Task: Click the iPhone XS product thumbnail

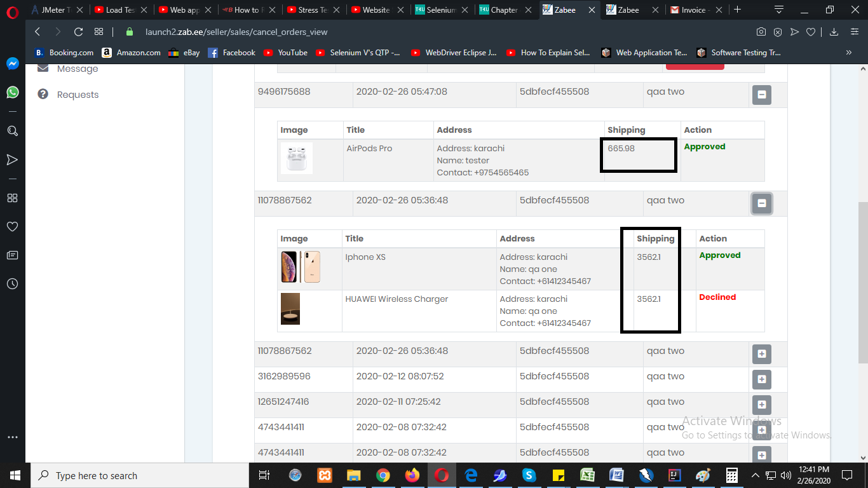Action: [301, 267]
